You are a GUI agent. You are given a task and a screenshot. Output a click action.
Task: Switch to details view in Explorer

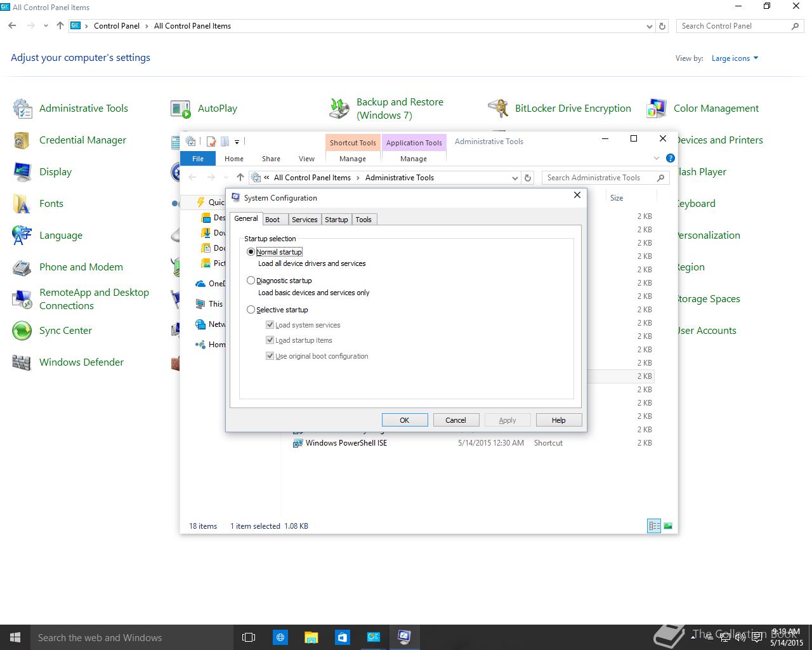(654, 526)
